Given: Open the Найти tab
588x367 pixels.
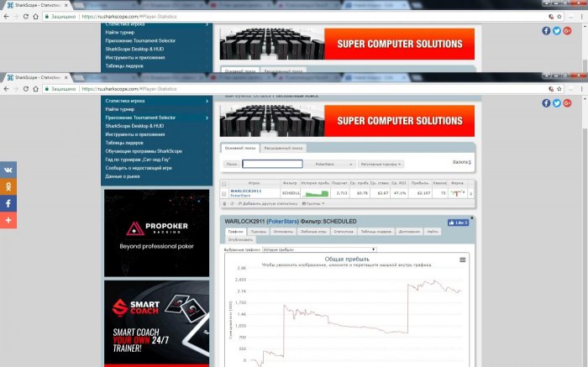Looking at the screenshot, I should (x=433, y=232).
